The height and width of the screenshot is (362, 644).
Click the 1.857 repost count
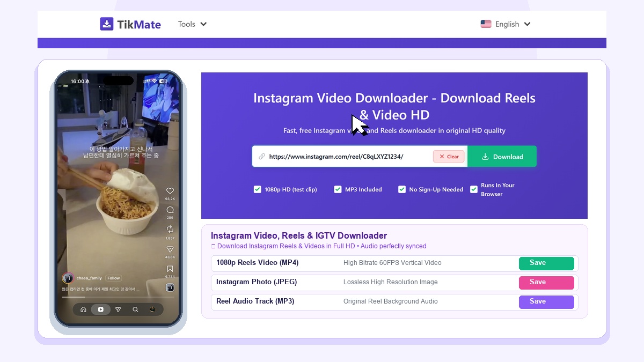pos(170,238)
